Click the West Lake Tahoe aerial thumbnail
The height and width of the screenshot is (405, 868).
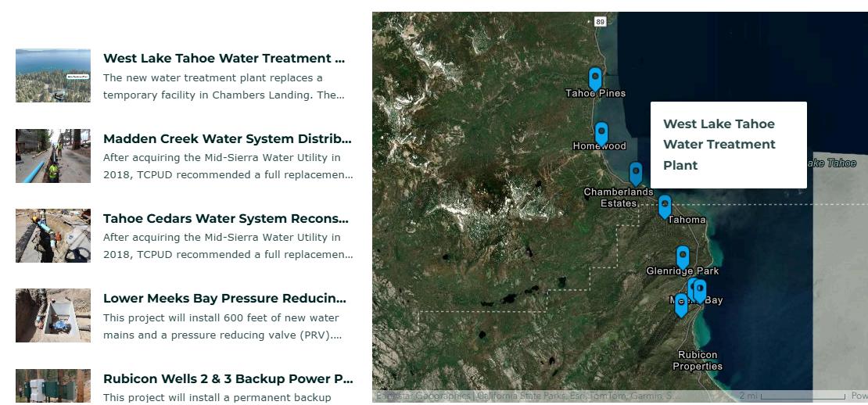pos(53,75)
